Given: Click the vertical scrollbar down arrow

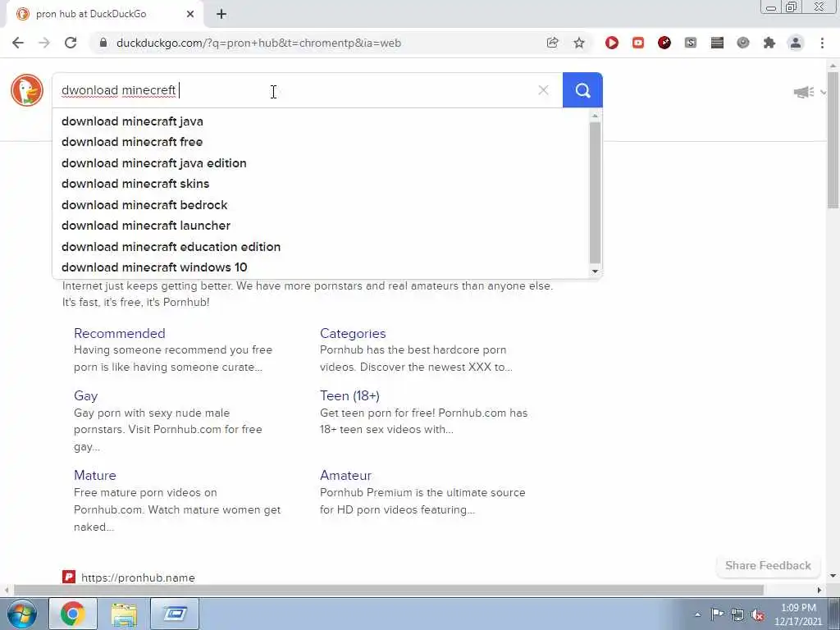Looking at the screenshot, I should 833,577.
